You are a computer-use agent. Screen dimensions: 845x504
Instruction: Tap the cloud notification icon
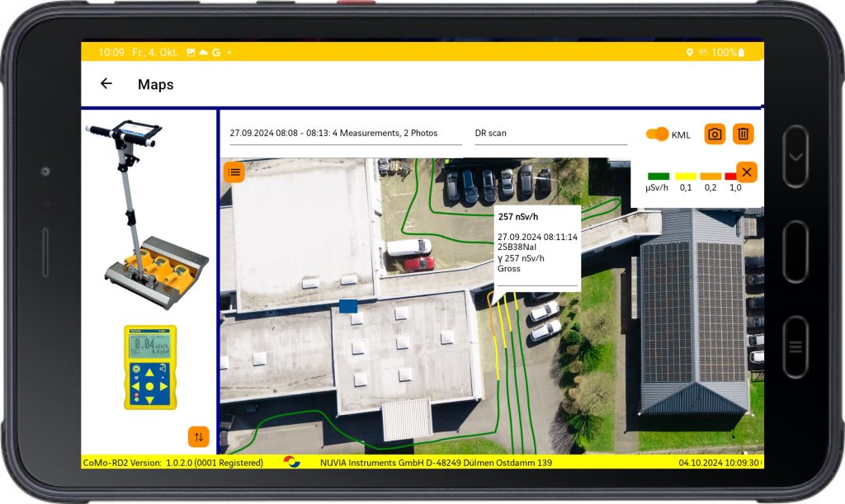tap(204, 52)
